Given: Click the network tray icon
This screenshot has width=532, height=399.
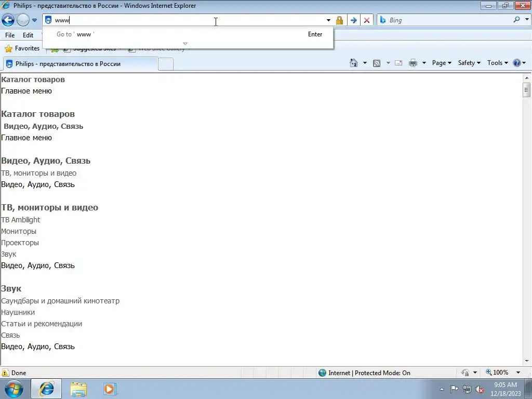Looking at the screenshot, I should [467, 389].
